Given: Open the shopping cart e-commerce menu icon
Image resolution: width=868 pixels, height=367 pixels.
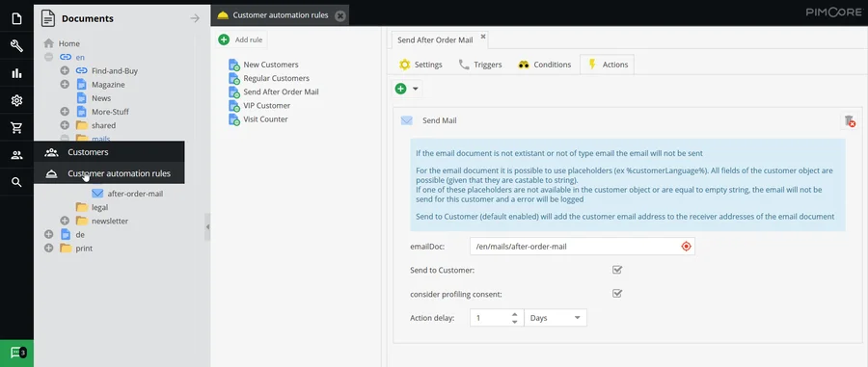Looking at the screenshot, I should [16, 128].
